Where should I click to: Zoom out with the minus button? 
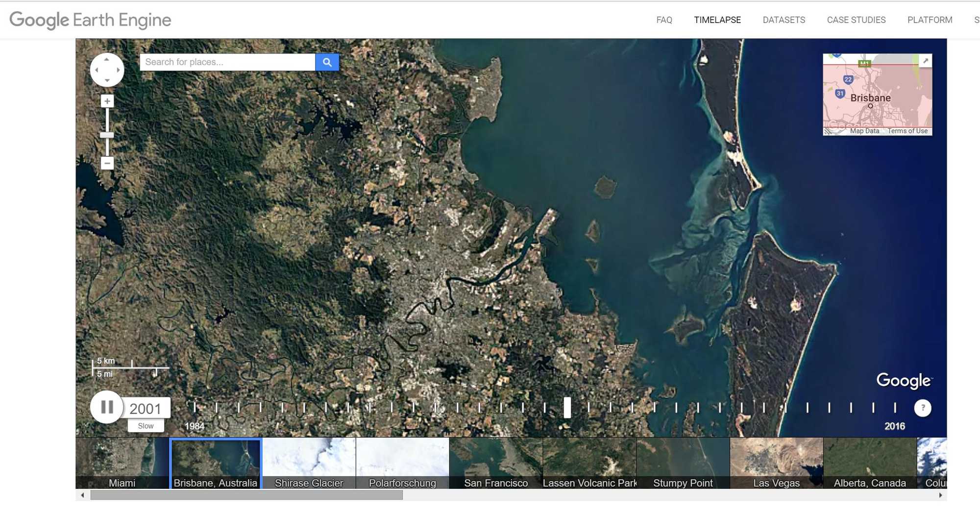(107, 163)
